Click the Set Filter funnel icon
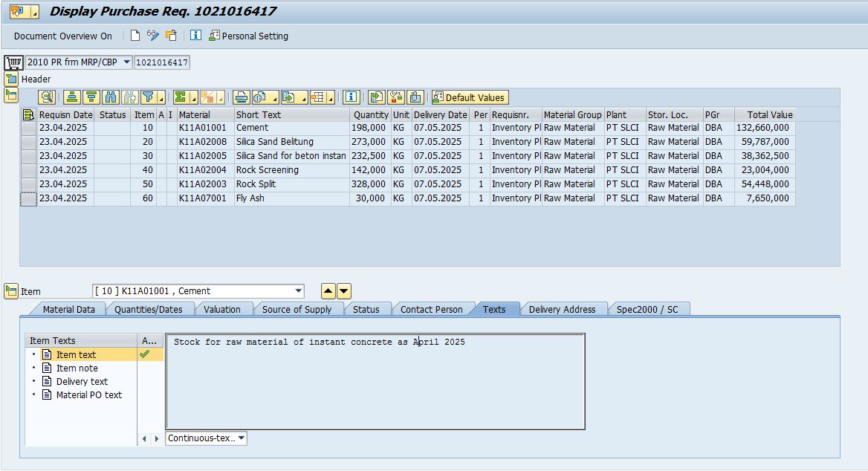 click(149, 97)
